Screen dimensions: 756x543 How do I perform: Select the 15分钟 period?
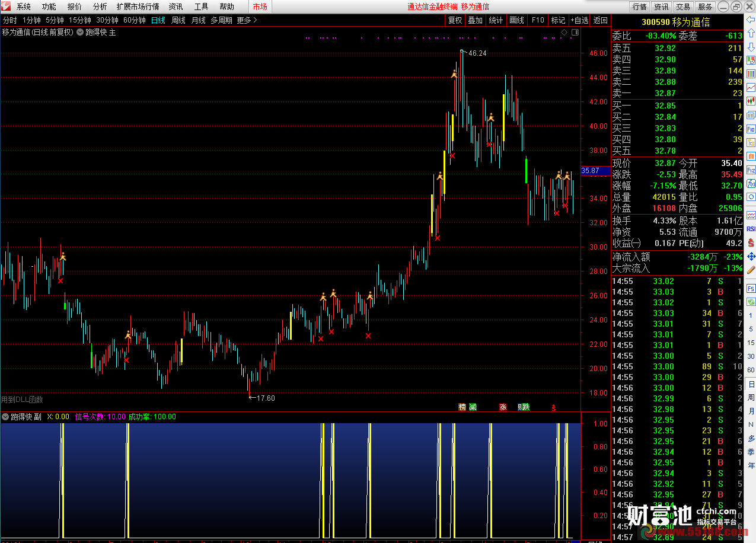click(x=80, y=20)
